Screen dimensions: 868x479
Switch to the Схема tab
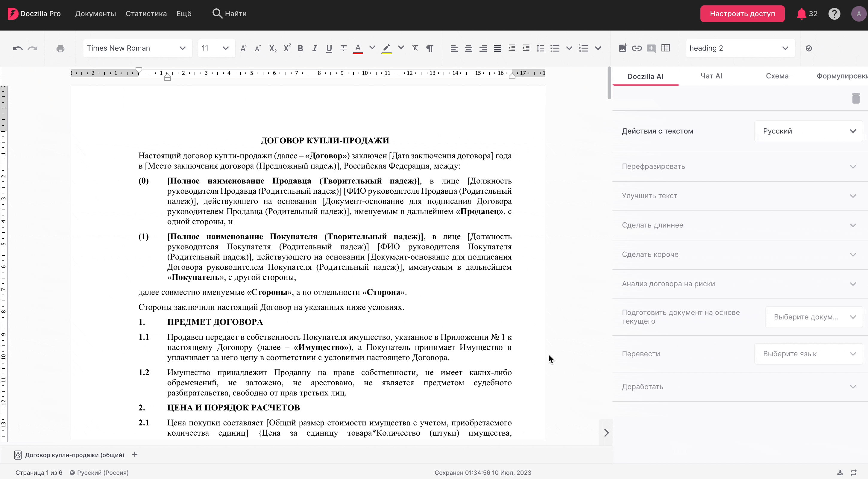click(777, 76)
